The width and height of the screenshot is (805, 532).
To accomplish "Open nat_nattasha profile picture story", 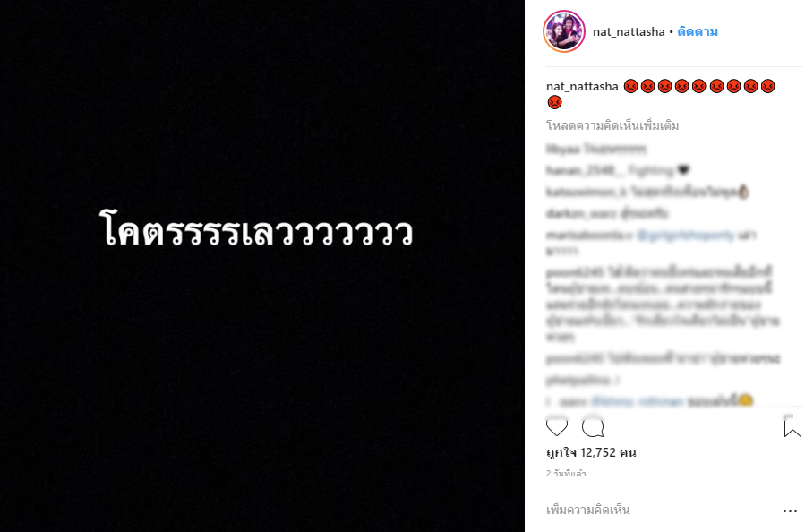I will [x=564, y=31].
